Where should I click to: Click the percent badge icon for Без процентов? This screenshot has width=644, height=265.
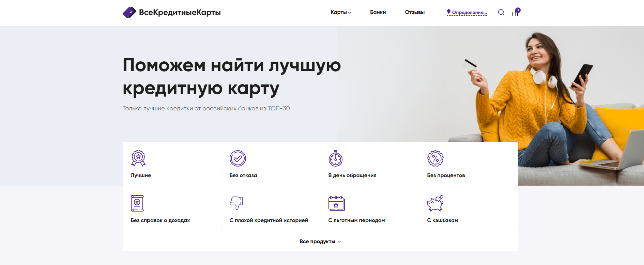(x=435, y=158)
